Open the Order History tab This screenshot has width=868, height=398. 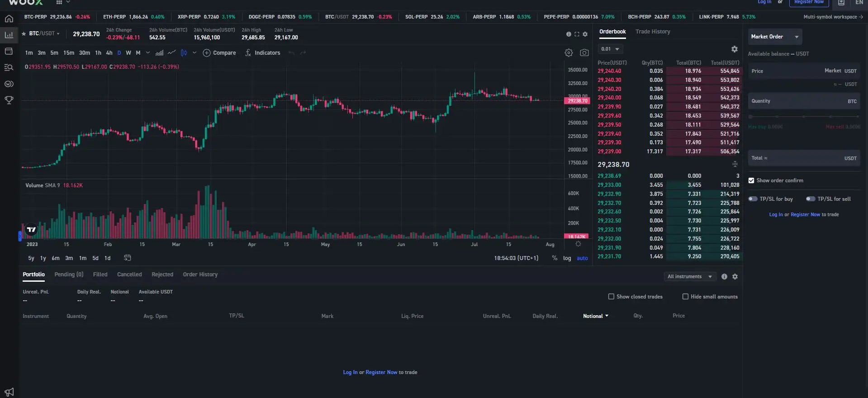pos(200,275)
